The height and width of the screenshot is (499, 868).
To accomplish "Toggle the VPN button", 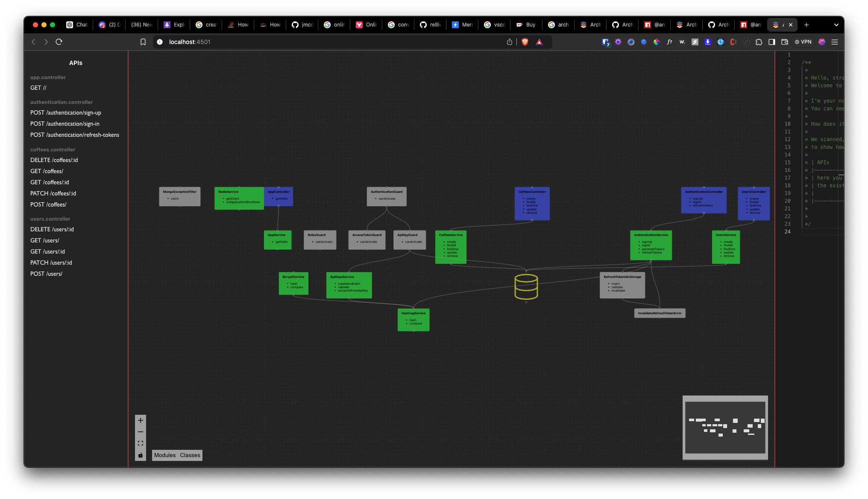I will point(803,42).
